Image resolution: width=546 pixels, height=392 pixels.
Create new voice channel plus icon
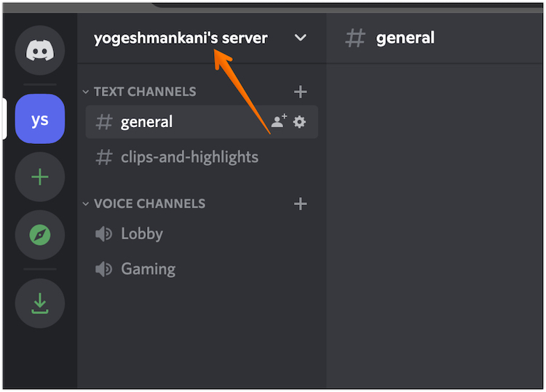(x=300, y=204)
